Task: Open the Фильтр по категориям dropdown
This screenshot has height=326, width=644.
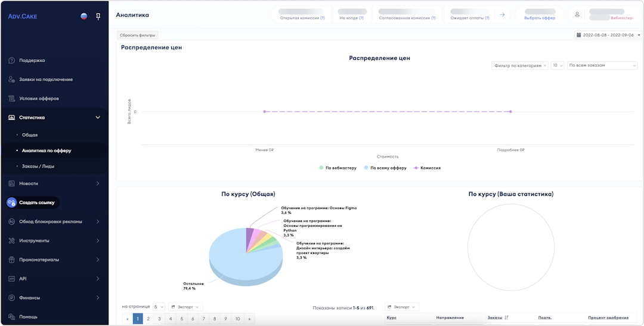Action: pos(519,66)
